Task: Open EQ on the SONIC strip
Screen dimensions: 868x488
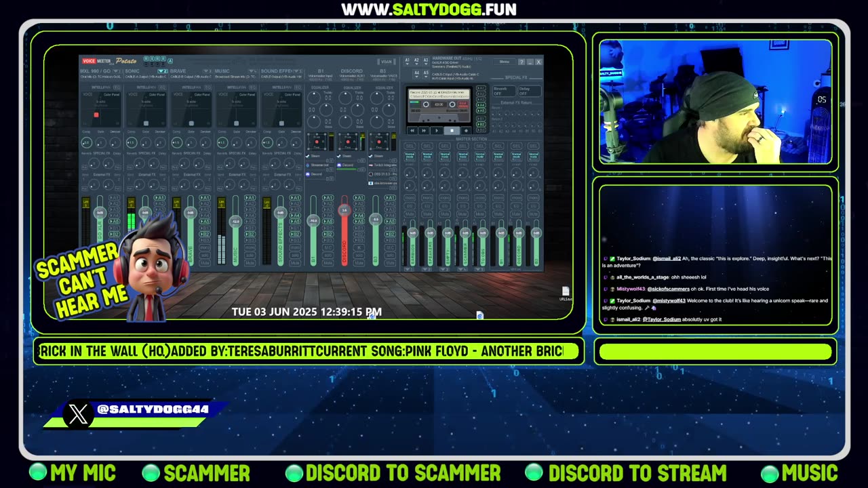Action: click(x=163, y=87)
